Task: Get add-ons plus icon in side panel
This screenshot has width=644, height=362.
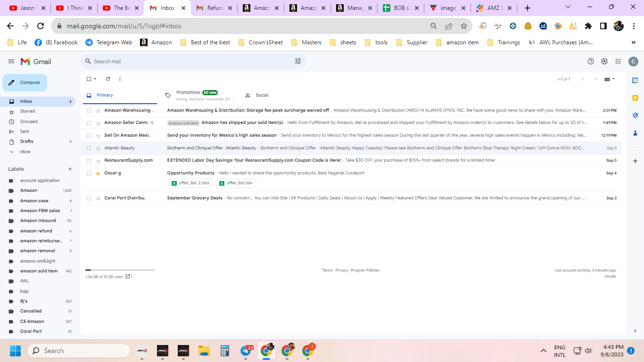Action: [x=635, y=161]
